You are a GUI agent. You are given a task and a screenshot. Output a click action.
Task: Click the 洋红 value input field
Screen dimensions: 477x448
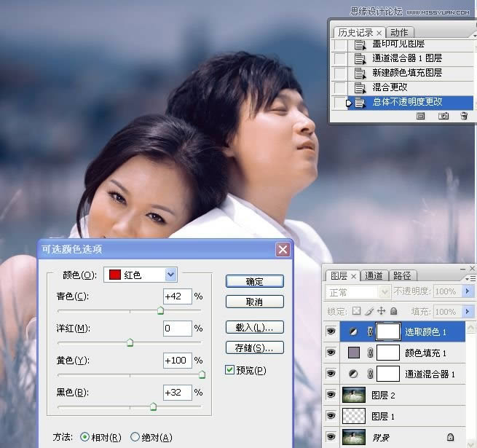[177, 329]
